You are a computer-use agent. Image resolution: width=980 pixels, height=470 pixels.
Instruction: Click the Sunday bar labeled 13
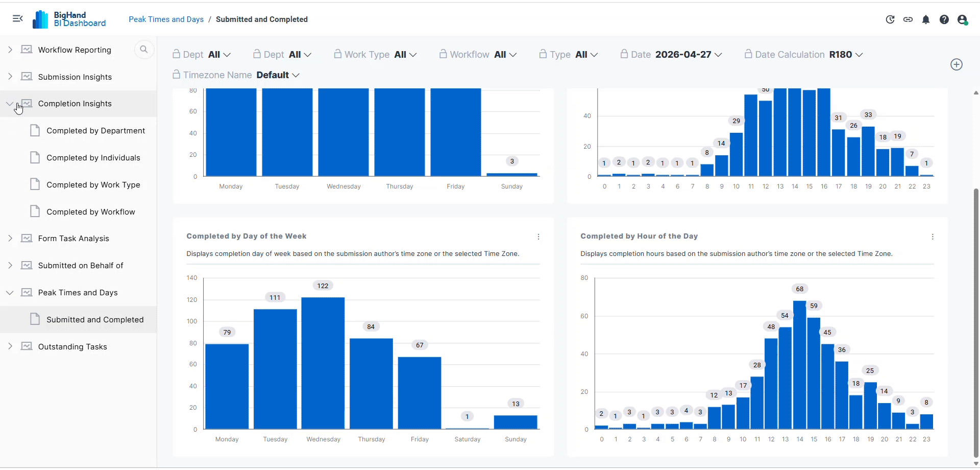[516, 422]
